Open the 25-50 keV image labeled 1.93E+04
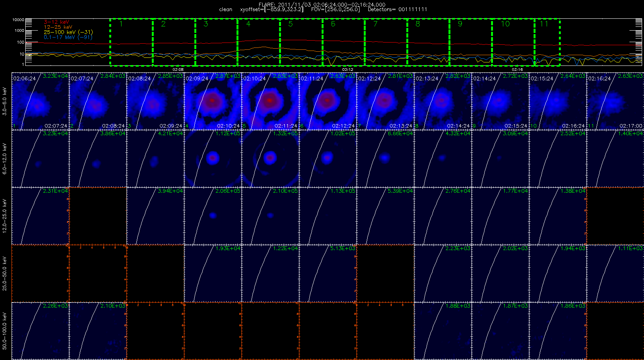Image resolution: width=644 pixels, height=360 pixels. click(x=213, y=273)
